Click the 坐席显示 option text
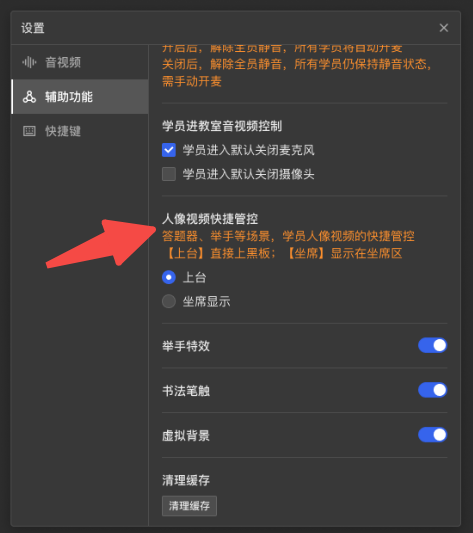 (206, 302)
